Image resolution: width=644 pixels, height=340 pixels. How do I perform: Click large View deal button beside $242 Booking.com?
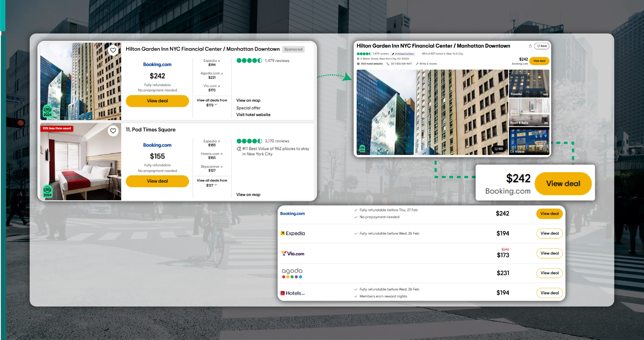(x=563, y=184)
